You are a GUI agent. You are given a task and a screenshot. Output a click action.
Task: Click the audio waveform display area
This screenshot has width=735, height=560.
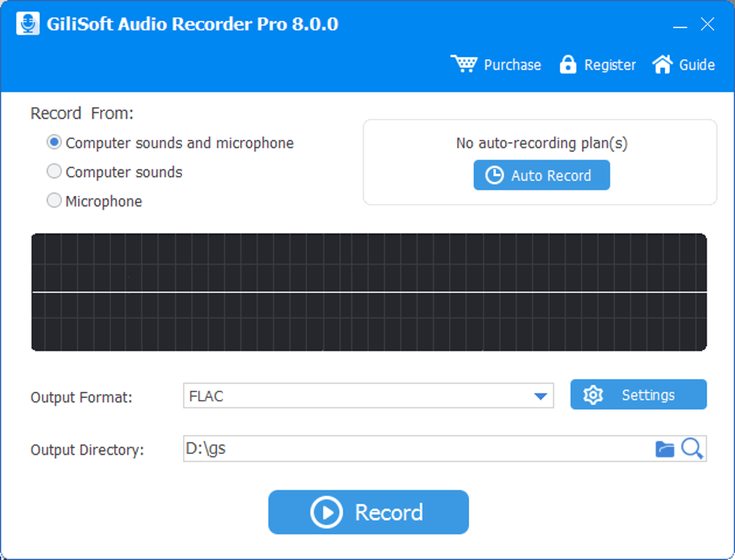tap(369, 292)
